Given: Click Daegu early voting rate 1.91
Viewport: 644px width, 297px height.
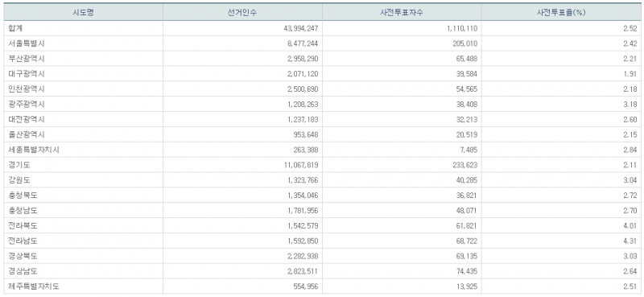Looking at the screenshot, I should (x=630, y=74).
